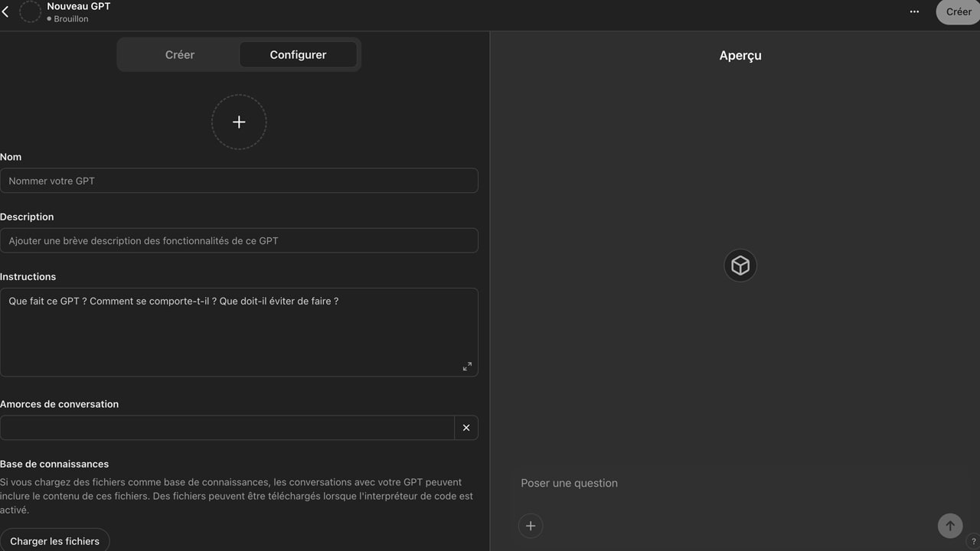Remove the conversation starter with the X
This screenshot has height=551, width=980.
(x=466, y=428)
